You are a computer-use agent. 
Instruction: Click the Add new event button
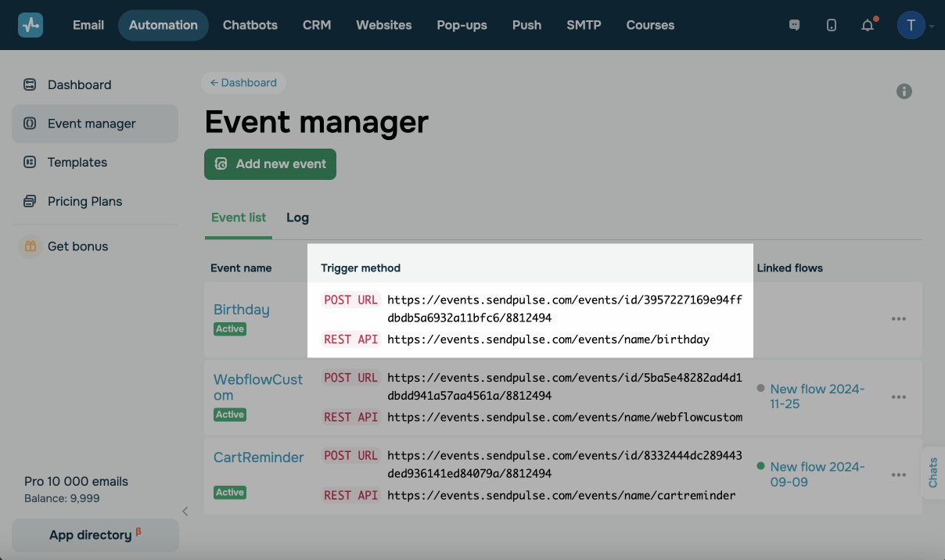(x=270, y=164)
